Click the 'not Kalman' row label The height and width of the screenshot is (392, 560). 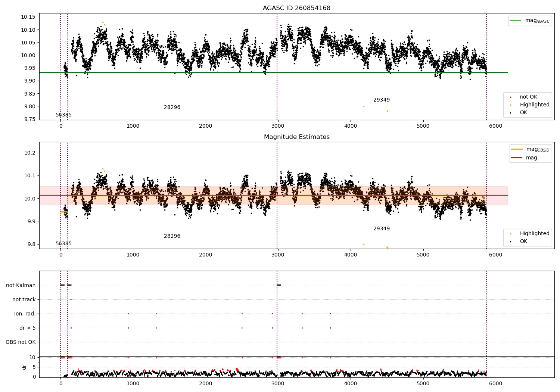click(21, 286)
